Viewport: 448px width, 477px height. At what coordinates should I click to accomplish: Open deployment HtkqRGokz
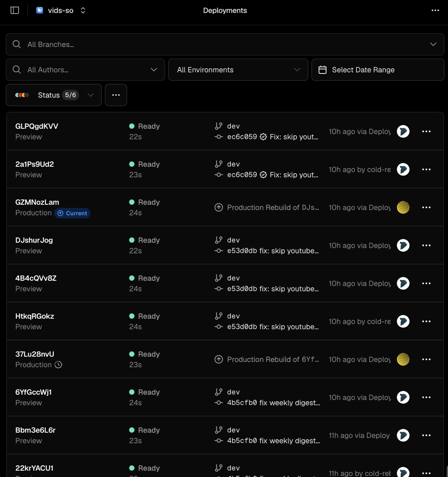pos(35,316)
